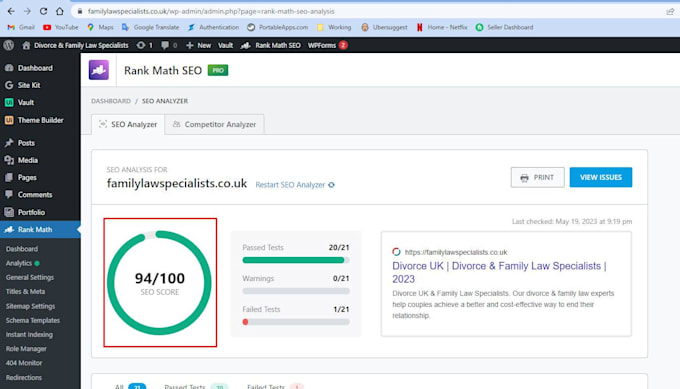
Task: Open Rank Math Dashboard submenu
Action: tap(22, 249)
